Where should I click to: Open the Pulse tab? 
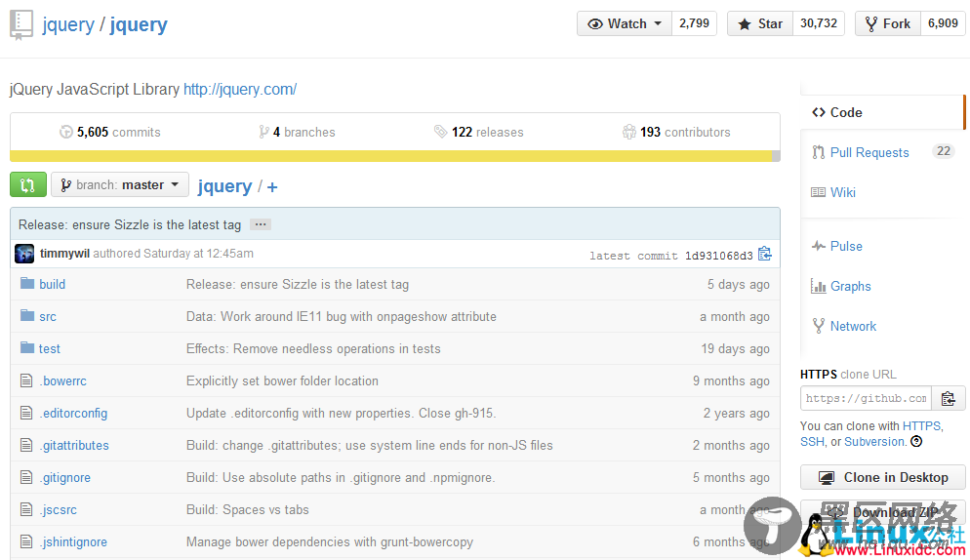click(846, 246)
